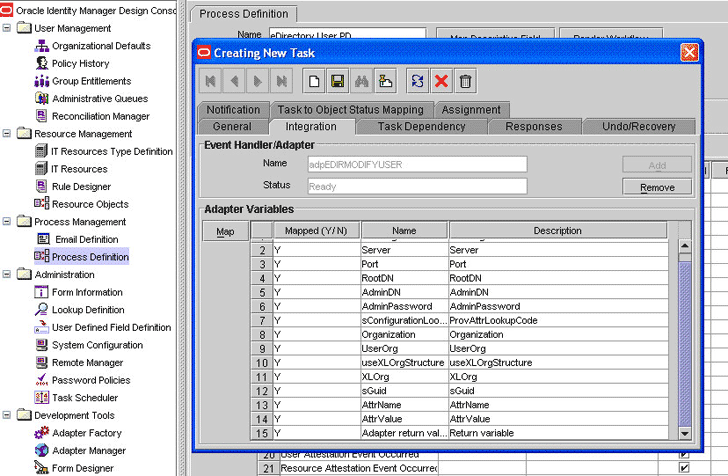
Task: Click the notes icon beside binoculars
Action: (x=385, y=81)
